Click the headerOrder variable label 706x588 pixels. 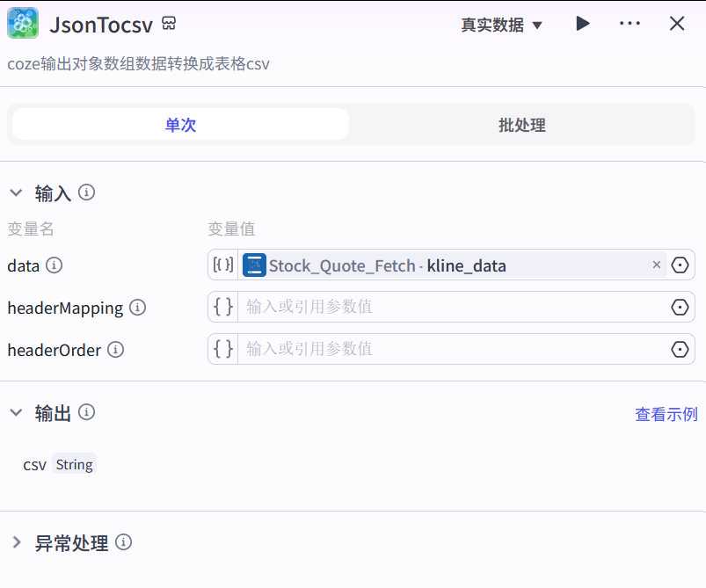tap(55, 351)
